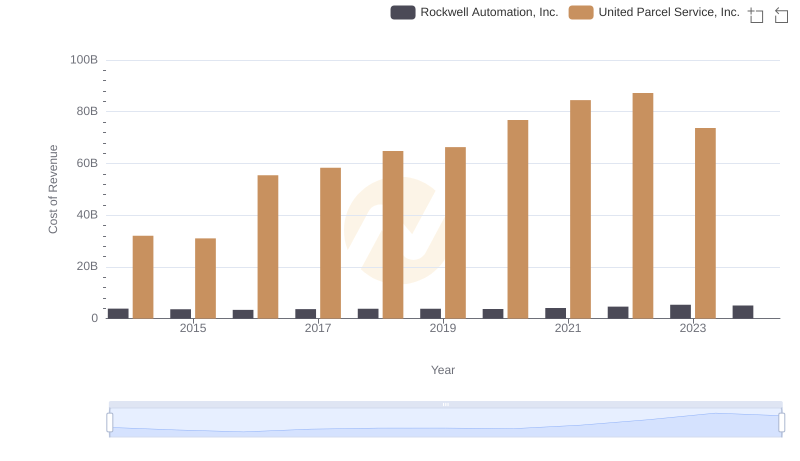The height and width of the screenshot is (461, 800).
Task: Click the 2023 Rockwell Automation bar
Action: pyautogui.click(x=680, y=312)
